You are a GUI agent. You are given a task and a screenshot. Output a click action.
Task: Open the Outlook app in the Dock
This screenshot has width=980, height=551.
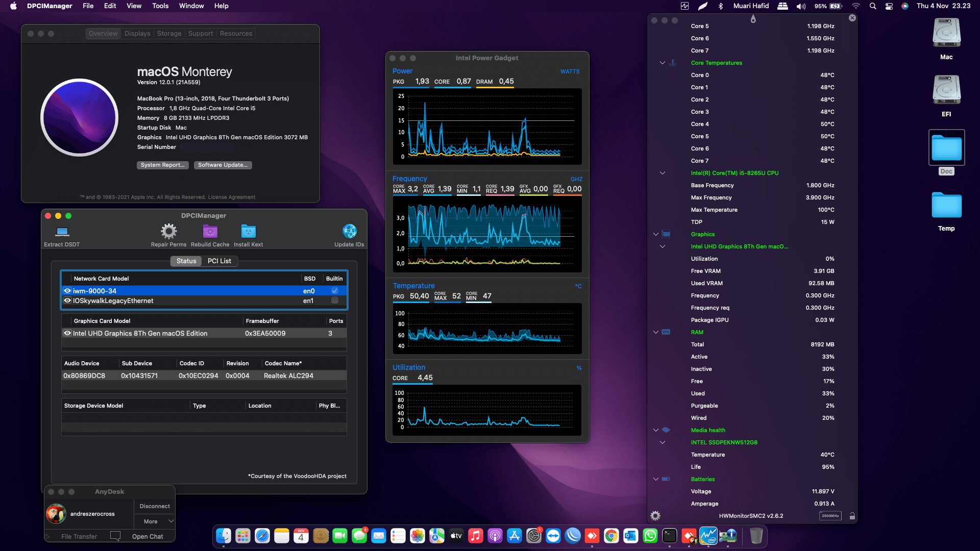[631, 536]
